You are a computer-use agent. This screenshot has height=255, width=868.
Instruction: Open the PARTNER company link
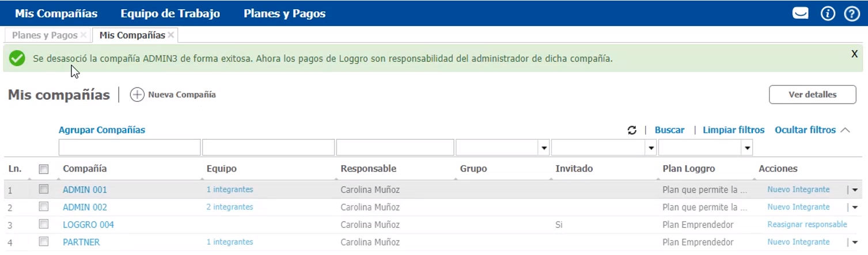81,242
